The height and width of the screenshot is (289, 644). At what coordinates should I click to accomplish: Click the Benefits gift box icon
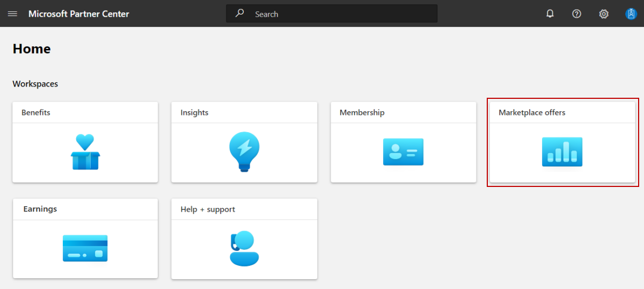click(x=85, y=152)
